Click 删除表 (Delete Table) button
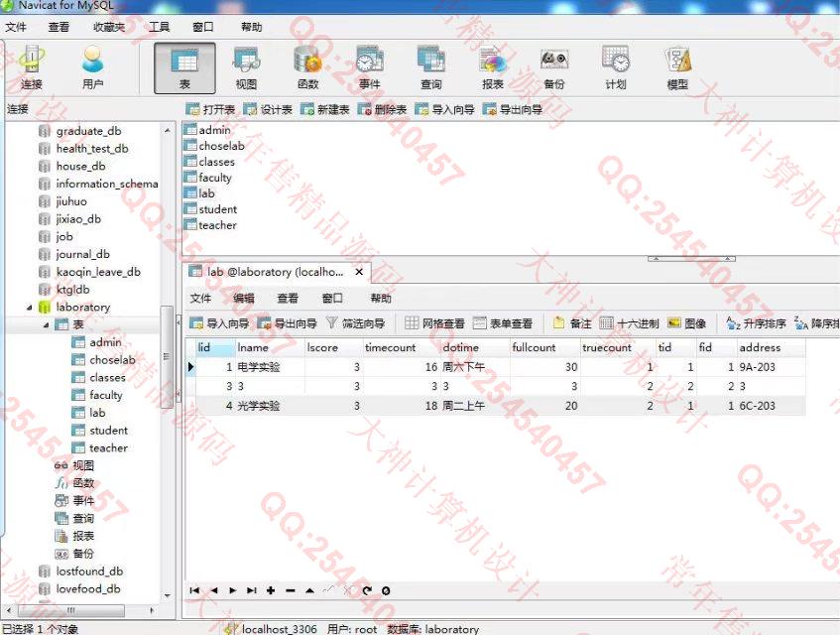The image size is (840, 635). pos(383,110)
